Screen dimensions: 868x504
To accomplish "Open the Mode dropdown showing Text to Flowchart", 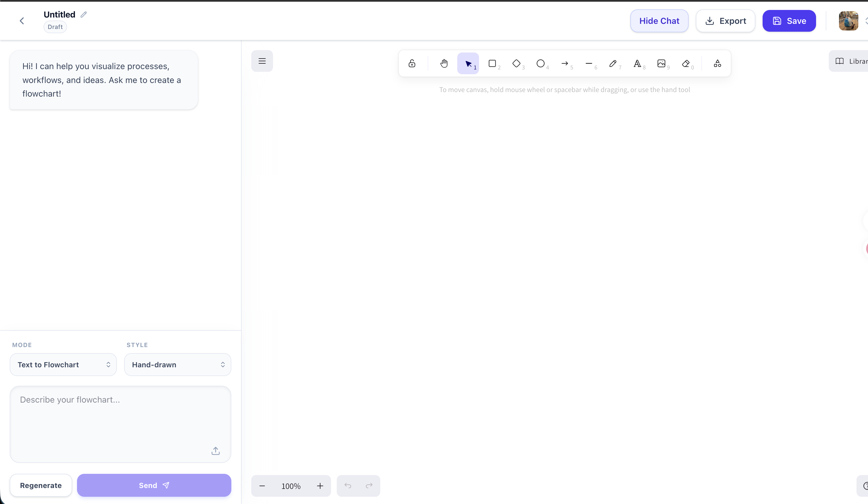I will click(63, 365).
